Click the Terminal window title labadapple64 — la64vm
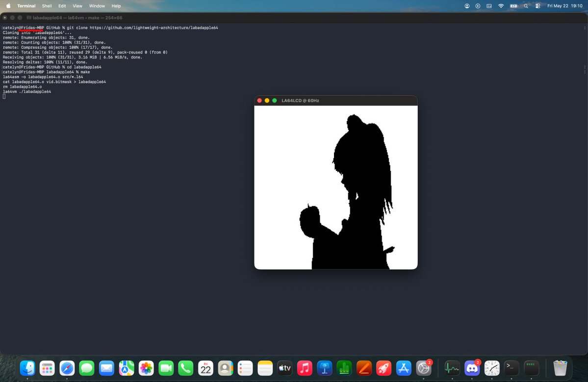The image size is (588, 382). pos(77,18)
